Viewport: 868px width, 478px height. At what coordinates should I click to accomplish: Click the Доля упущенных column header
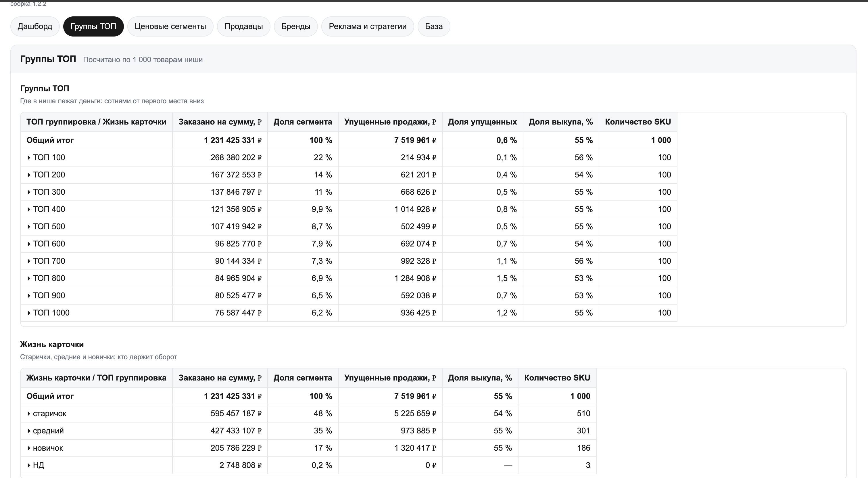point(482,122)
